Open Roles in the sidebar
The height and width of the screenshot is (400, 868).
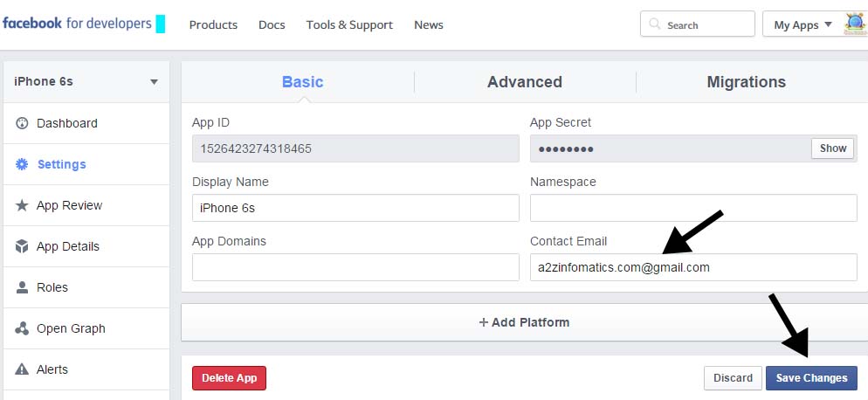86,287
